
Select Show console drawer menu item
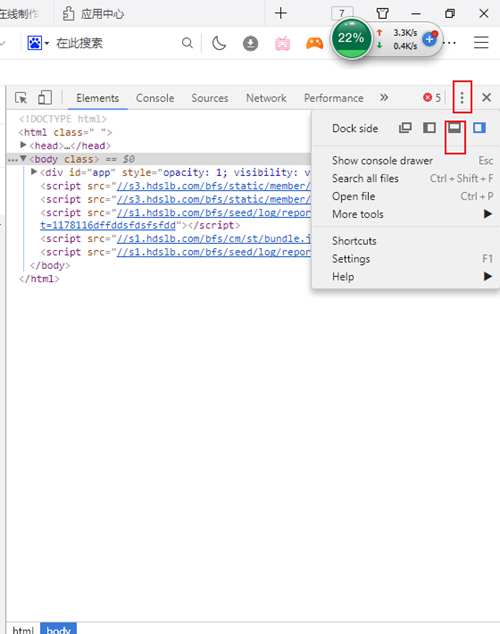pos(406,161)
